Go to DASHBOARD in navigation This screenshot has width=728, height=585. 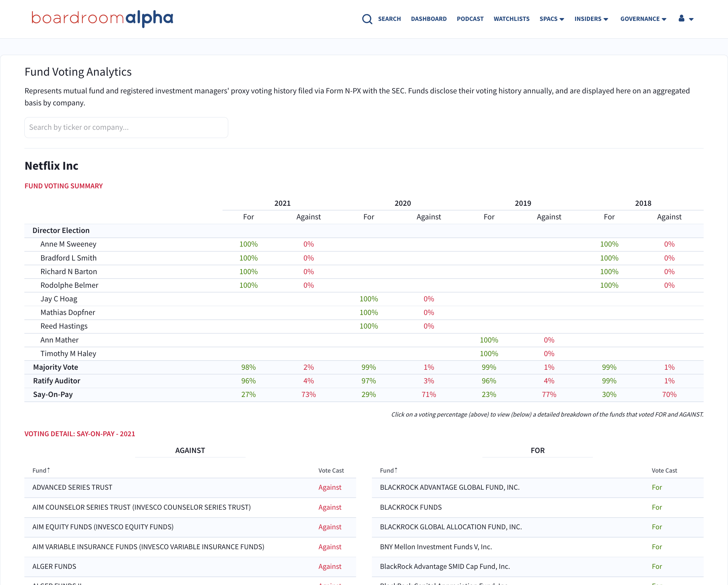coord(429,19)
